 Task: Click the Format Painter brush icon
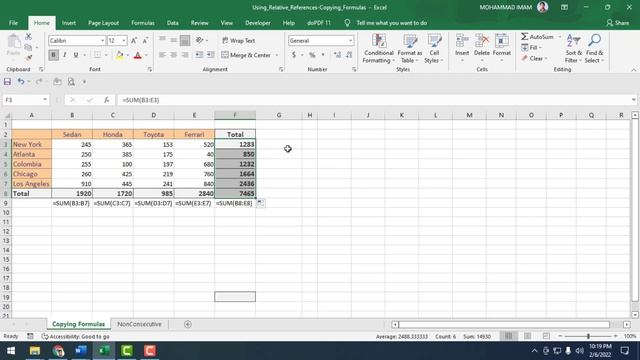coord(28,58)
